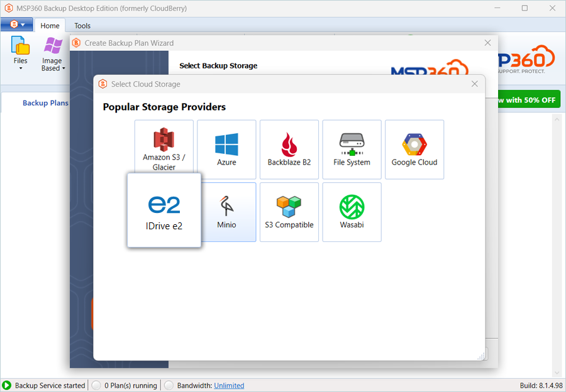
Task: Open the MSP360 application menu button
Action: 17,25
